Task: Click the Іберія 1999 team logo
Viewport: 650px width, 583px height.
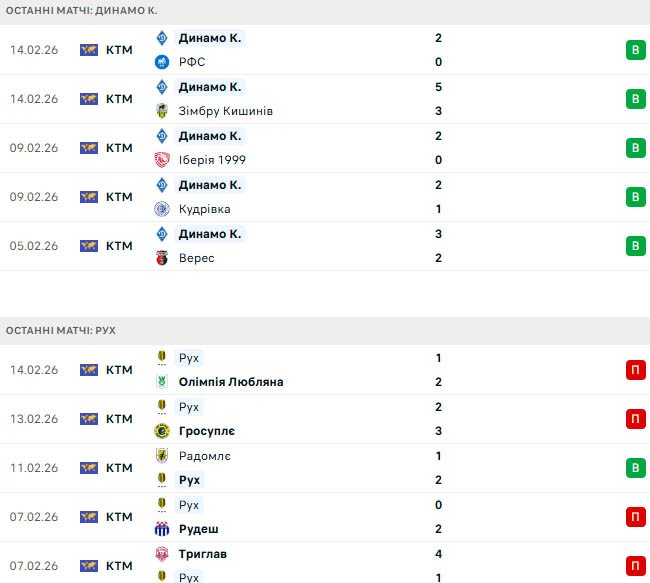Action: point(162,160)
